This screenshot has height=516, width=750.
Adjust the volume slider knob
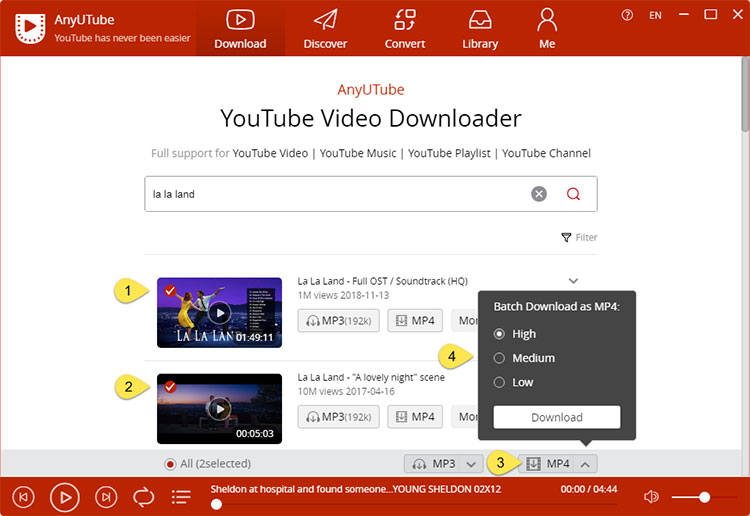(x=704, y=497)
